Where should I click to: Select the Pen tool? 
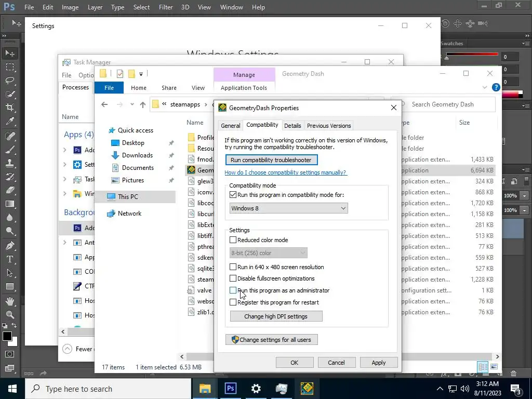[10, 246]
